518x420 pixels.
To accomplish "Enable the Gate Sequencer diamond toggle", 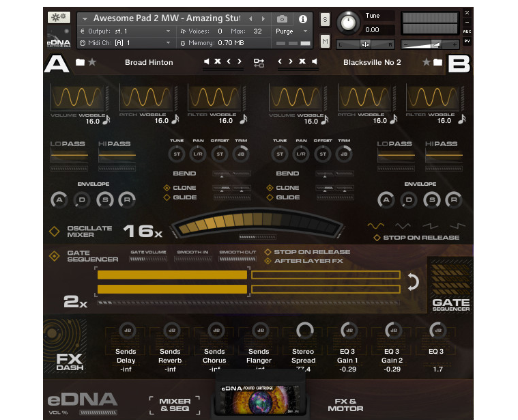I will pyautogui.click(x=54, y=256).
